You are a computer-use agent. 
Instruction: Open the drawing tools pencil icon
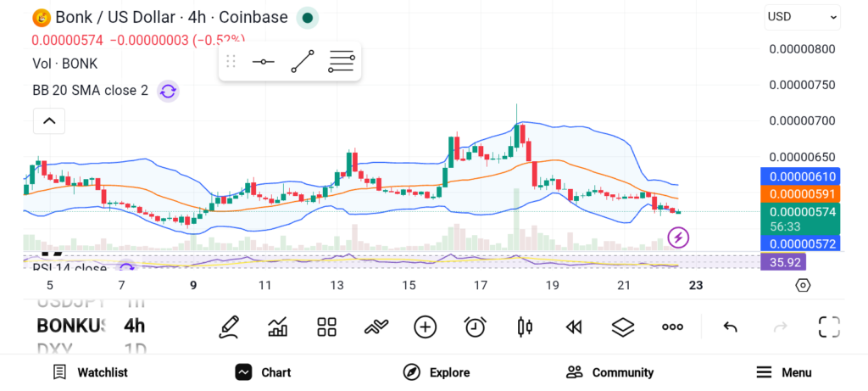[228, 327]
